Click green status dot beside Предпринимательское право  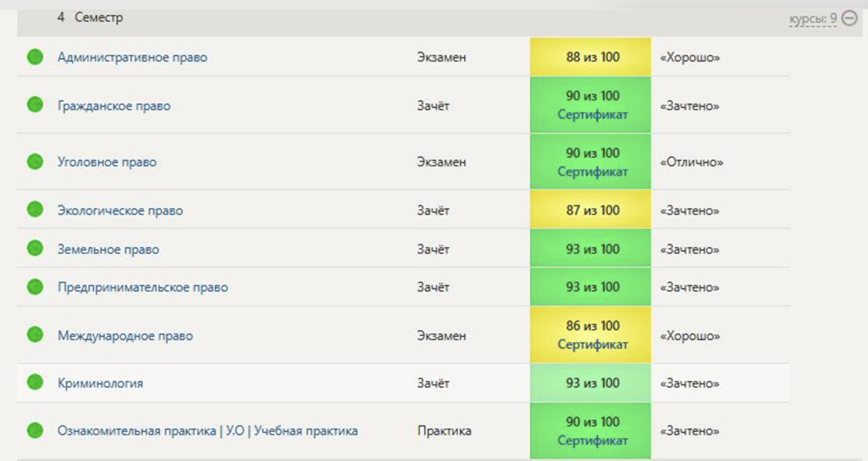tap(35, 286)
